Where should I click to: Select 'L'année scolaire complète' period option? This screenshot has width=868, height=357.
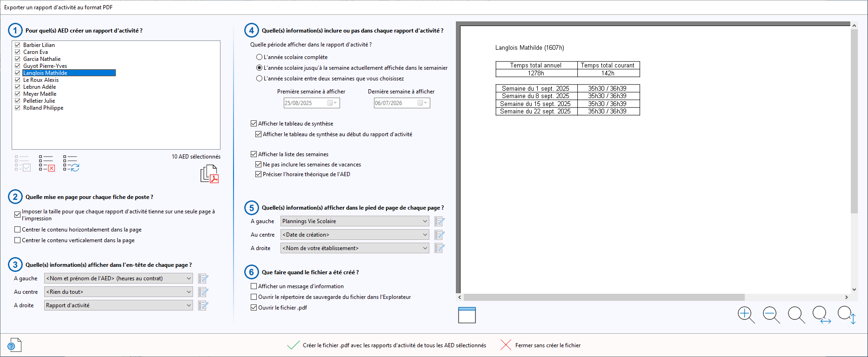(260, 57)
